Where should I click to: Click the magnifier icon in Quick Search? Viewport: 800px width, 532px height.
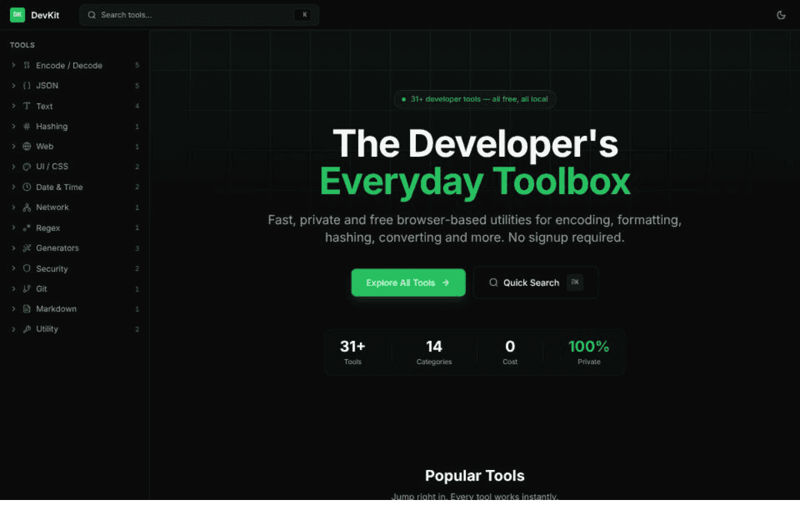pos(493,283)
